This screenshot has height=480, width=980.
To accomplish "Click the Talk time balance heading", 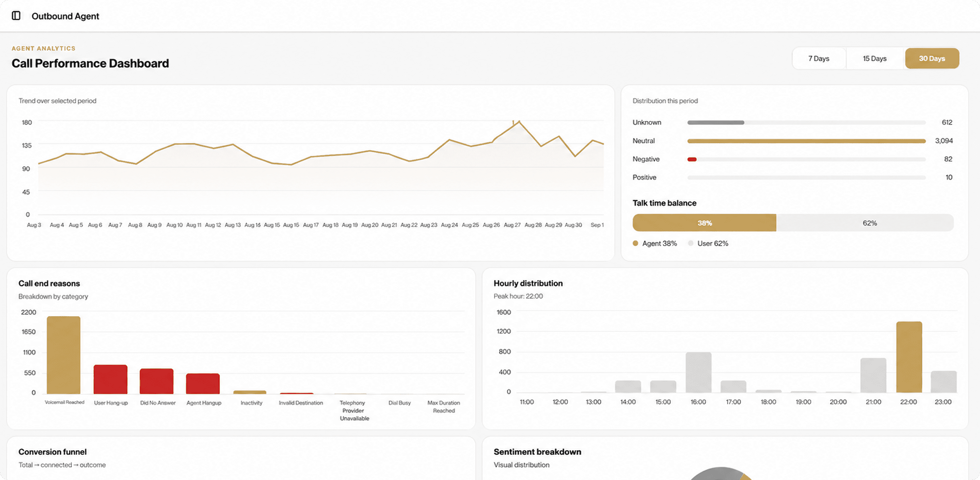I will tap(664, 203).
